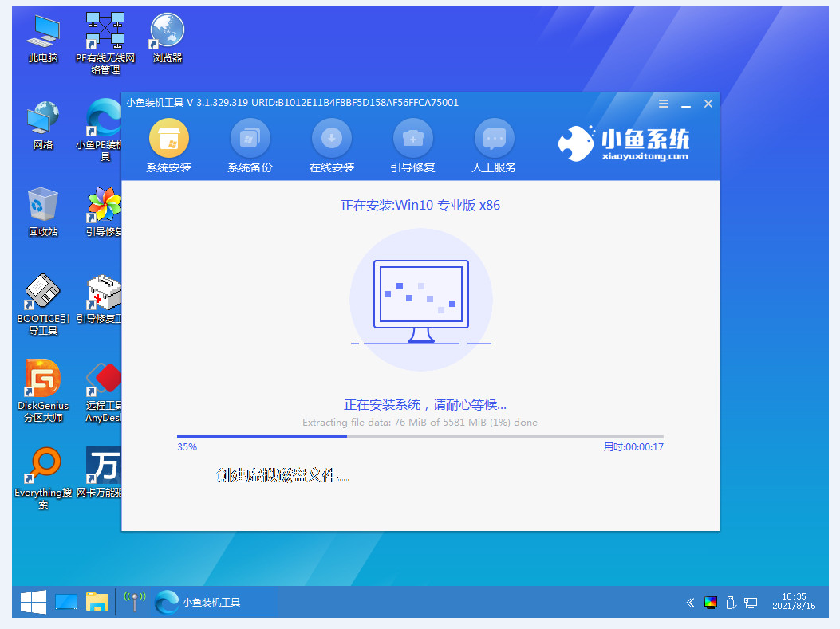Image resolution: width=840 pixels, height=629 pixels.
Task: Expand hidden system tray icons chevron
Action: pos(689,602)
